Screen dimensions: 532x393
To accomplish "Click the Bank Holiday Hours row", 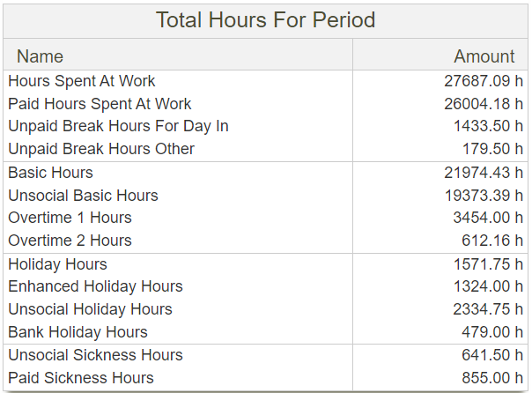I will [78, 332].
